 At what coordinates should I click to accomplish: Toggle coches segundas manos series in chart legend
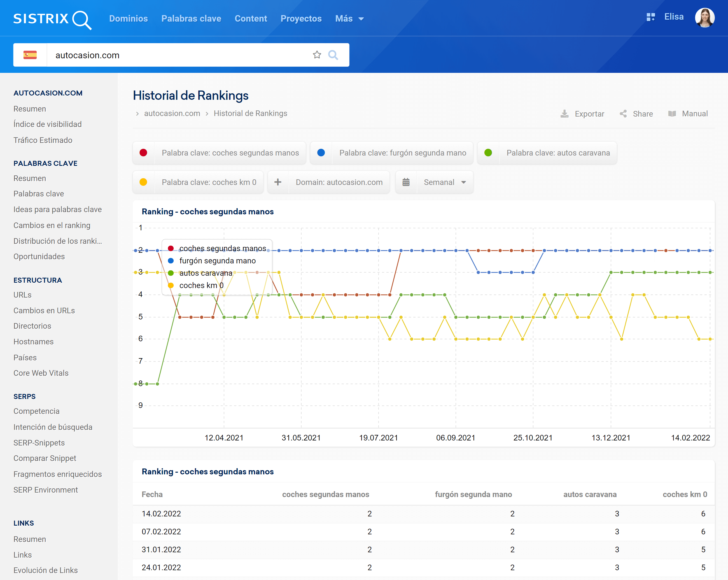(x=222, y=248)
